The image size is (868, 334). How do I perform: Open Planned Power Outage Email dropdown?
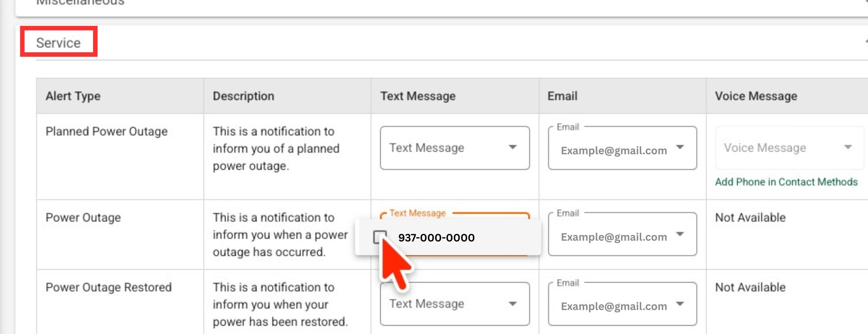click(622, 148)
